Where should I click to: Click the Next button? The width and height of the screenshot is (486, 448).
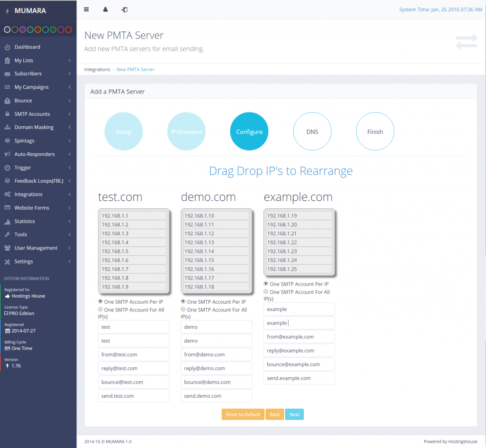294,414
